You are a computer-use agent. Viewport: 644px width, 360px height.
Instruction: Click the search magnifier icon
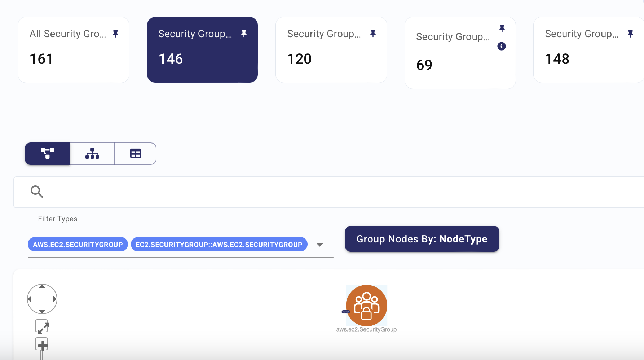click(37, 192)
